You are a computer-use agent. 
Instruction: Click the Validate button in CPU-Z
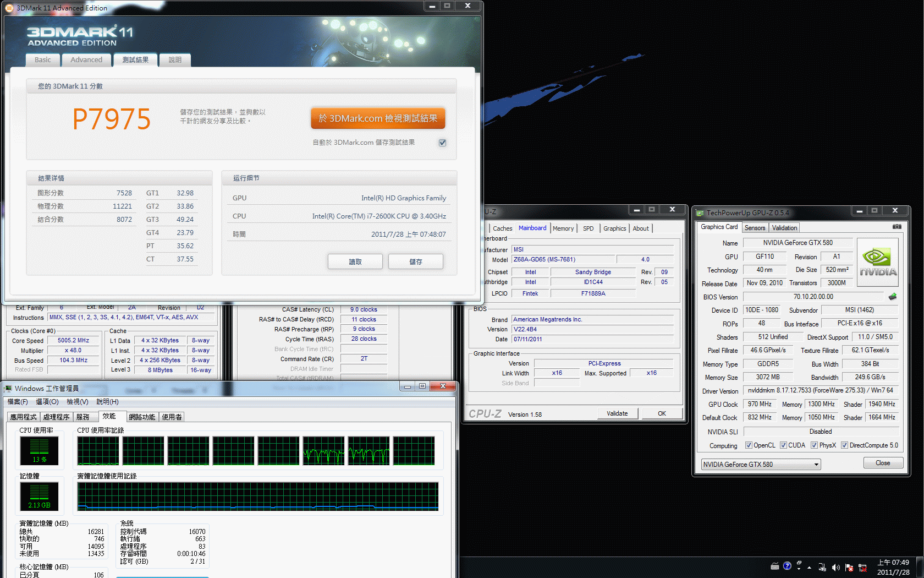click(x=617, y=413)
